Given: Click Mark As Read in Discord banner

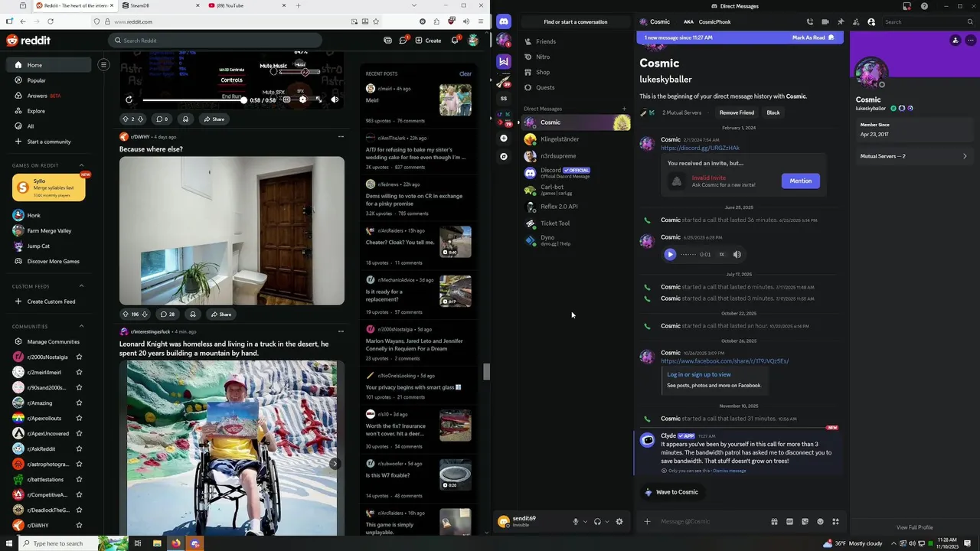Looking at the screenshot, I should tap(813, 37).
